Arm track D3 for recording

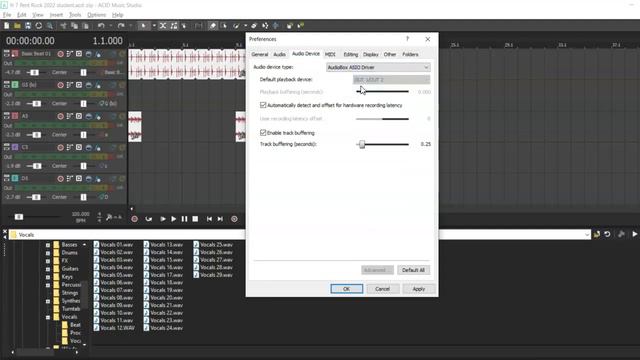(60, 179)
